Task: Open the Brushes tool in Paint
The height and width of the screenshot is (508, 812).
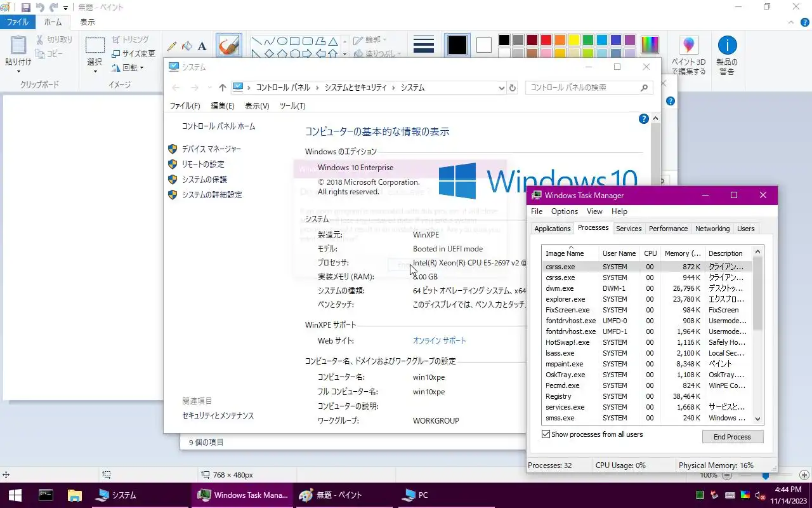Action: pyautogui.click(x=228, y=46)
